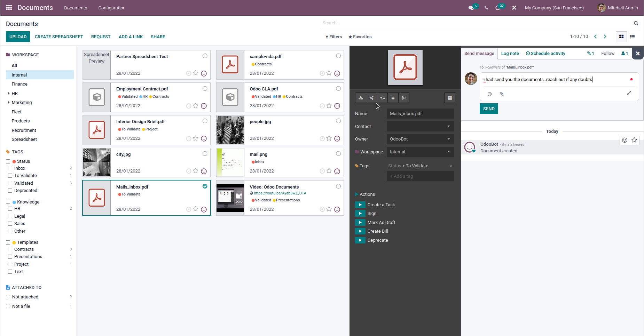Click the lock document icon
Viewport: 644px width, 336px height.
coord(393,98)
